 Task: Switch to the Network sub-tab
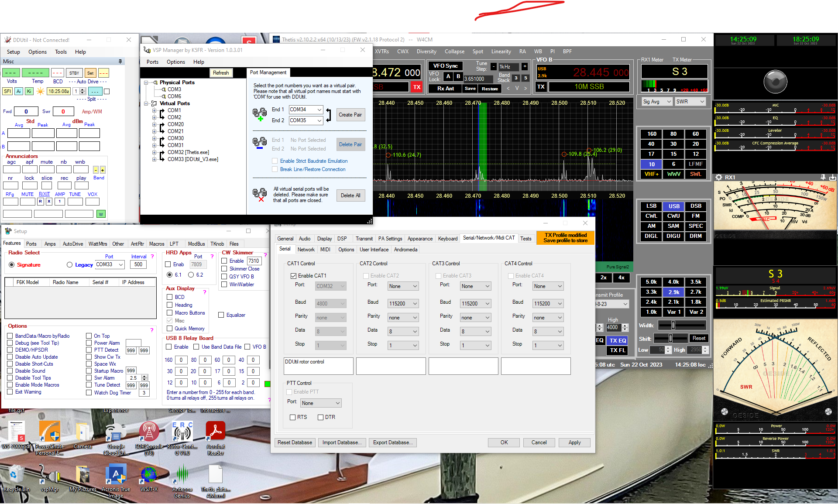click(x=306, y=250)
